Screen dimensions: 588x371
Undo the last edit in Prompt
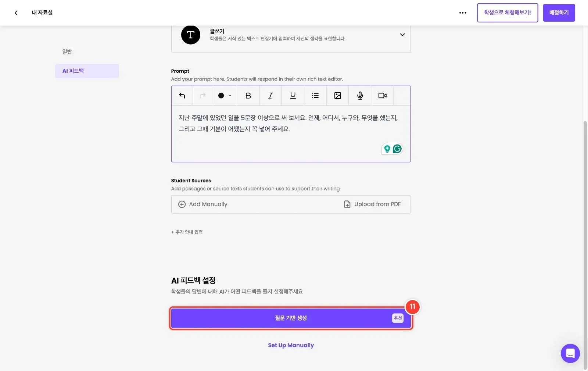pyautogui.click(x=182, y=96)
